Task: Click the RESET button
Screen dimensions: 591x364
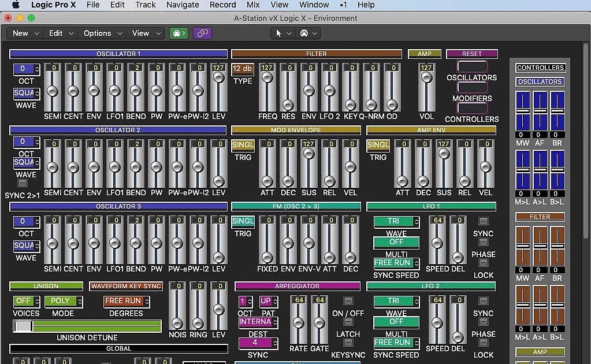Action: click(x=472, y=53)
